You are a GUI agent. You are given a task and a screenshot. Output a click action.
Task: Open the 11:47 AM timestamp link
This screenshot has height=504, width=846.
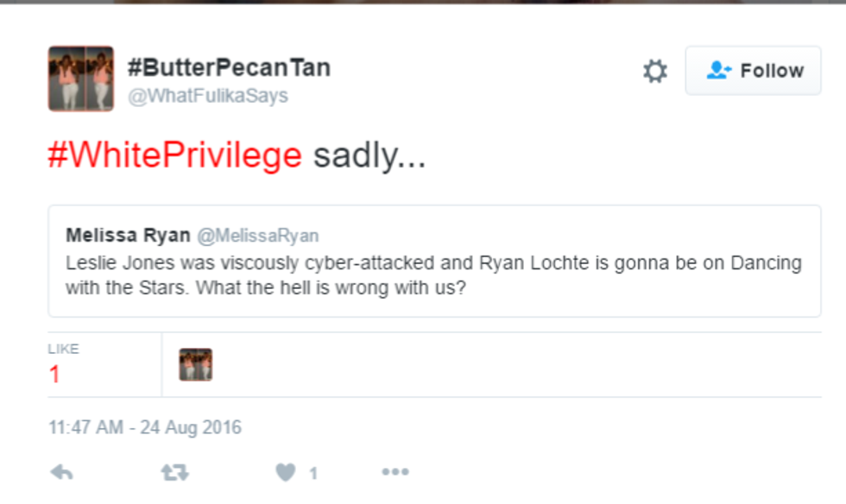click(145, 427)
